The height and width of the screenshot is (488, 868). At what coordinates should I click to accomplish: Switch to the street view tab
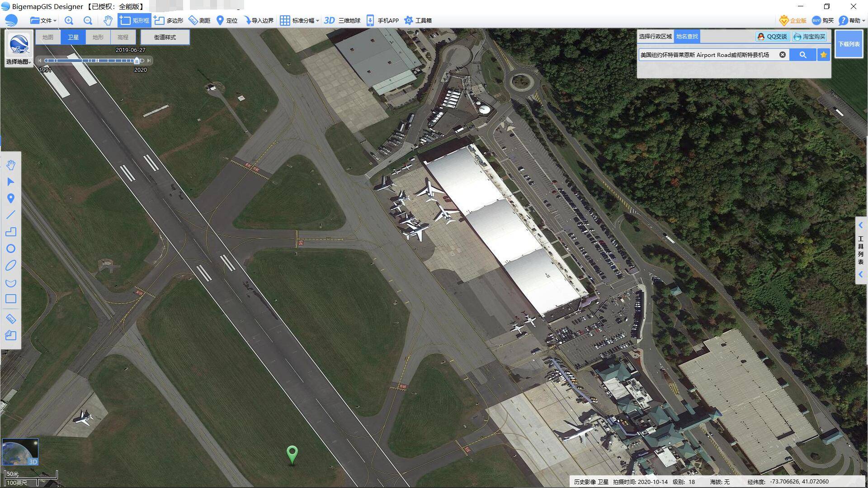tap(165, 36)
